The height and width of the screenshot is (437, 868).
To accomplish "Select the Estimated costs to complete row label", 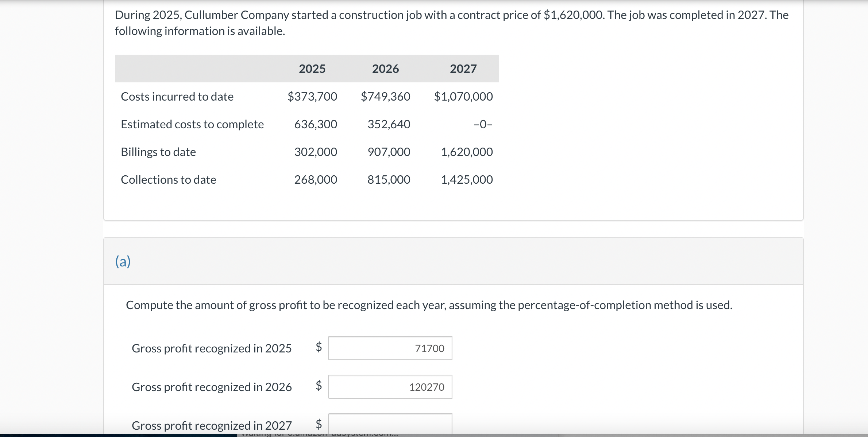I will pos(192,124).
